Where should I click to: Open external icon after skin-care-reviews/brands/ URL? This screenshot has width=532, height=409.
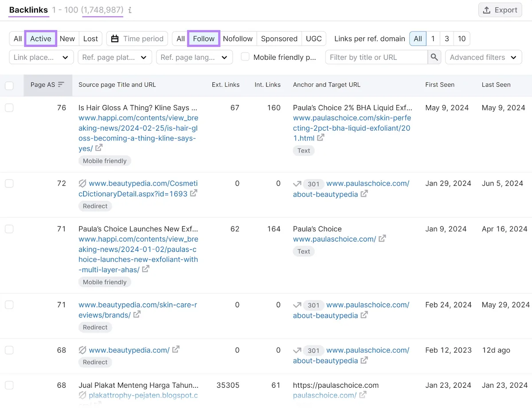coord(137,315)
